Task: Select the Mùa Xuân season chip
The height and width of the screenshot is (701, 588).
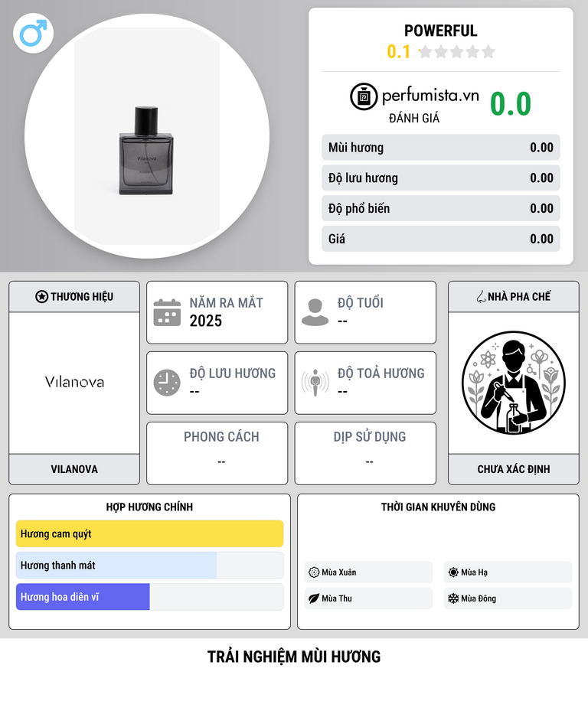Action: (x=368, y=572)
